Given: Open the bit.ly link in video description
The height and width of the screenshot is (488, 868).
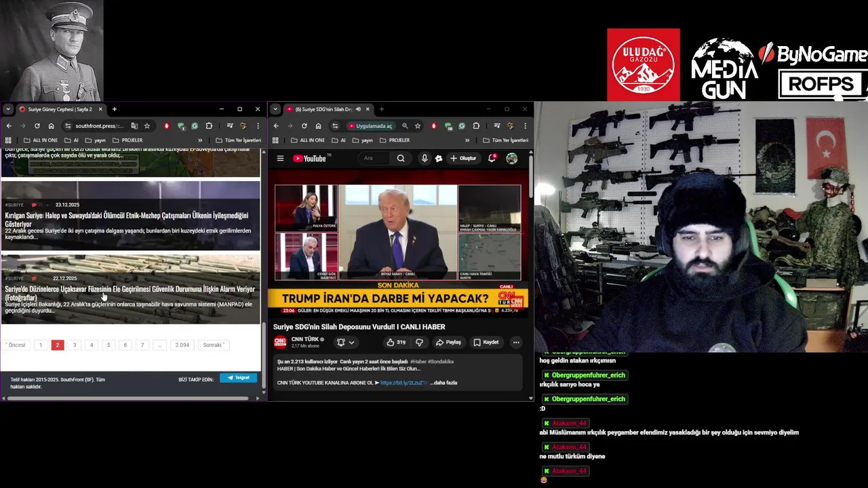Looking at the screenshot, I should click(403, 383).
